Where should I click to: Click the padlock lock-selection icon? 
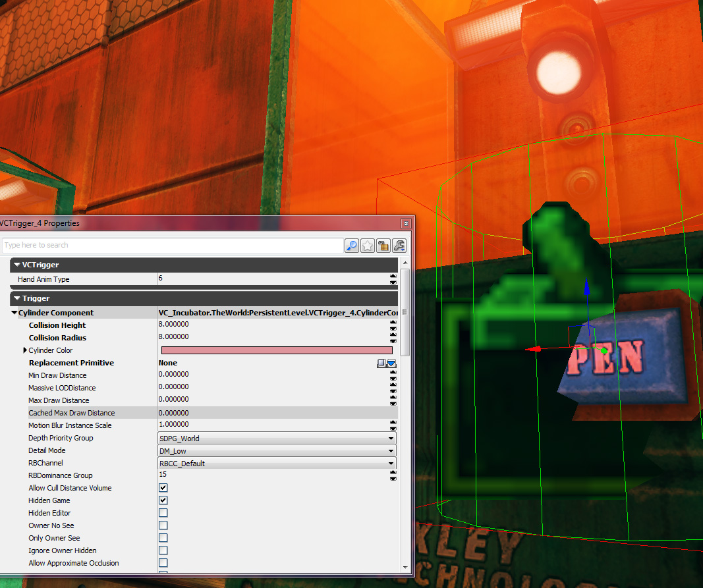pos(383,246)
